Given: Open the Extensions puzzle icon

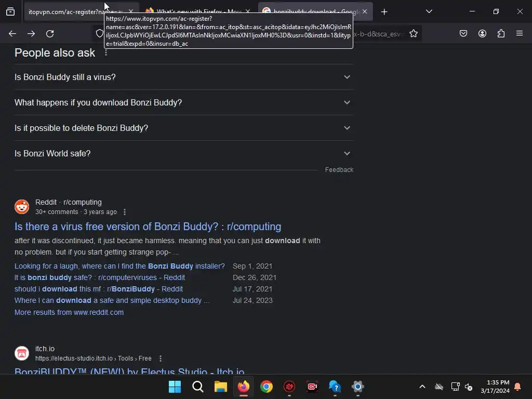Looking at the screenshot, I should tap(501, 34).
